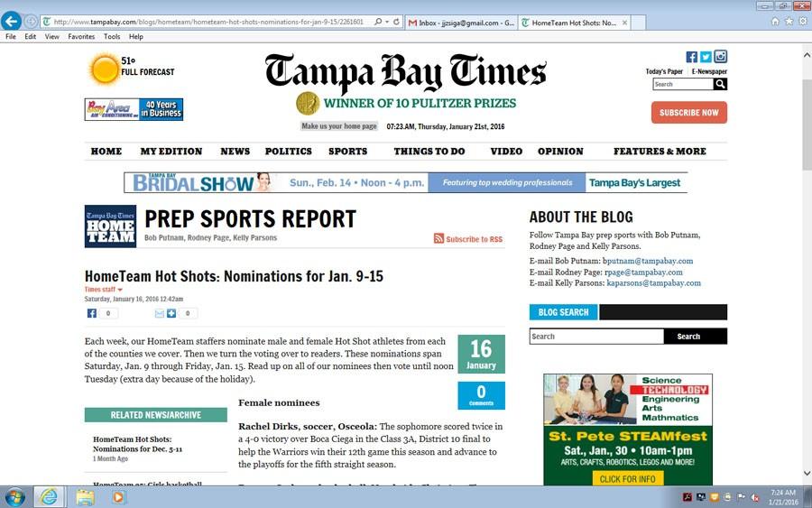Open the Today's Paper link
This screenshot has height=508, width=812.
[x=664, y=71]
